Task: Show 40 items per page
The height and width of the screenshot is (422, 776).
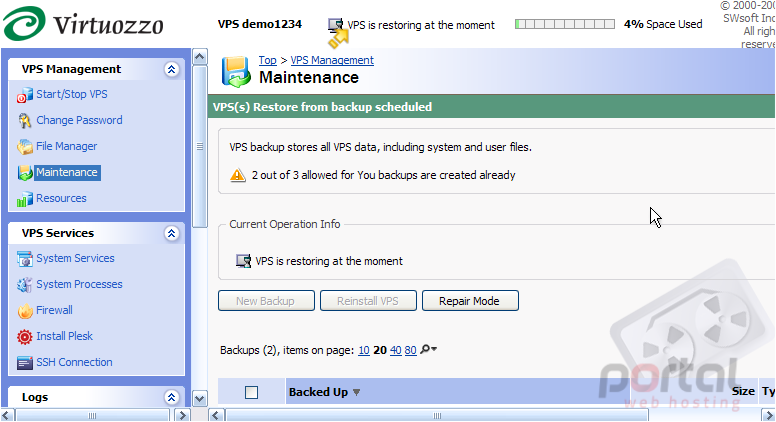Action: tap(395, 350)
